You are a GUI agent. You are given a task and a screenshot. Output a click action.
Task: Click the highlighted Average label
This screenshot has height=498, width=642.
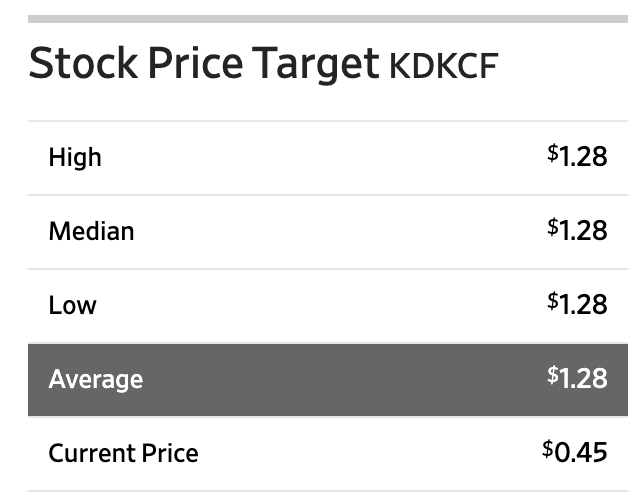click(x=96, y=380)
